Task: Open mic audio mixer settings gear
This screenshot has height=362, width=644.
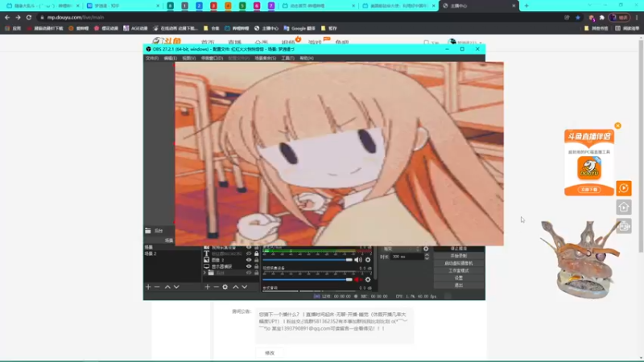Action: 368,279
